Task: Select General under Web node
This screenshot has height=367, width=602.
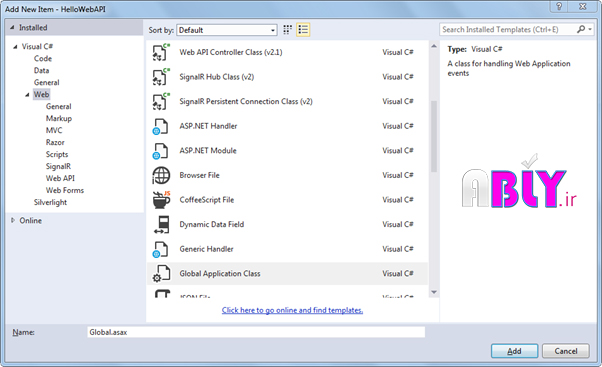Action: tap(58, 106)
